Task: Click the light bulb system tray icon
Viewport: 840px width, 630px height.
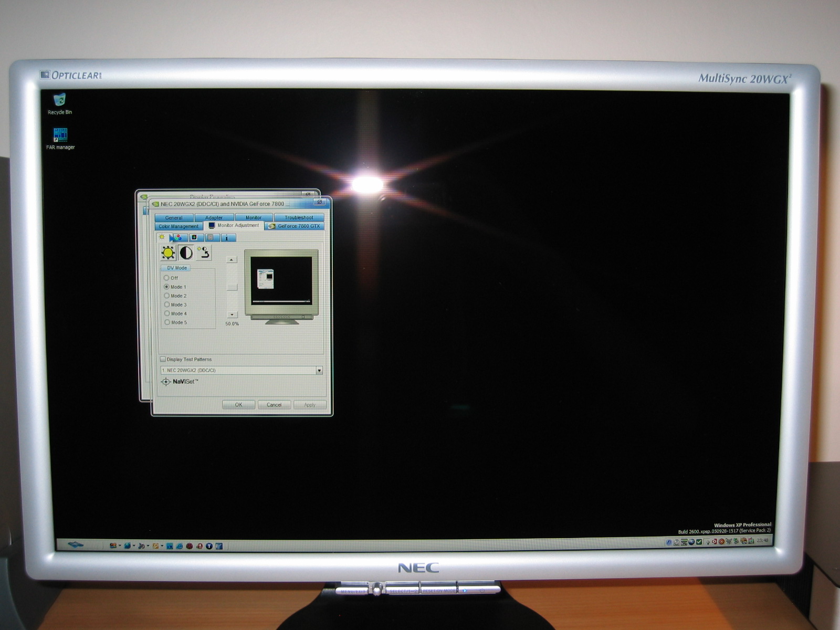Action: (707, 542)
